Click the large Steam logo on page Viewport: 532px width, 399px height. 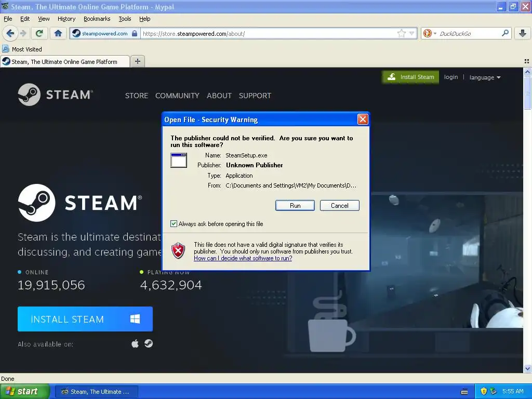coord(80,203)
